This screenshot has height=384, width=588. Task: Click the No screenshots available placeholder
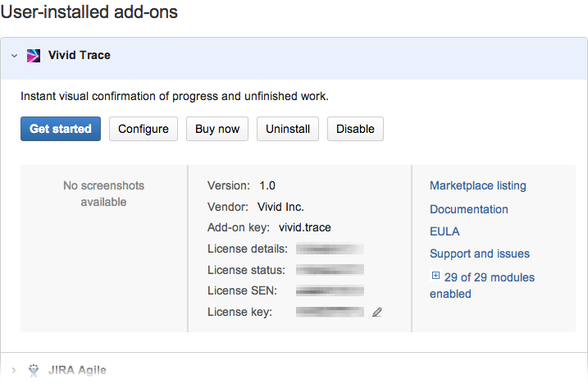coord(103,194)
